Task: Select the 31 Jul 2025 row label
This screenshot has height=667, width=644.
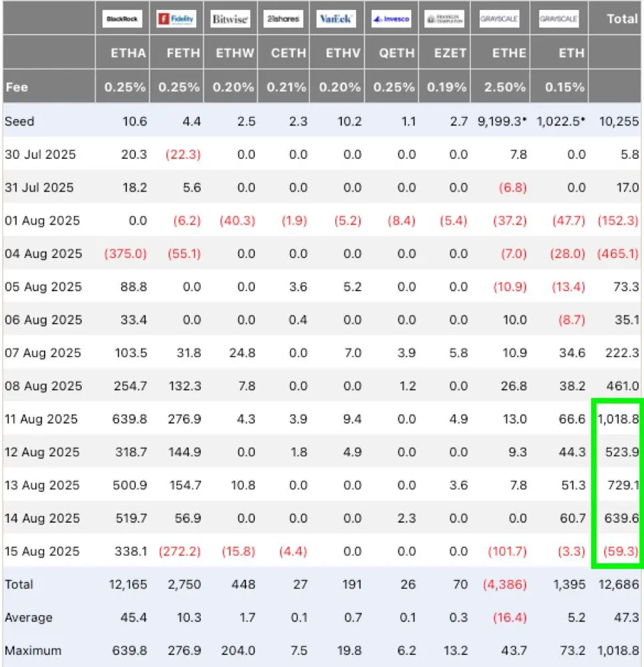Action: pyautogui.click(x=39, y=187)
